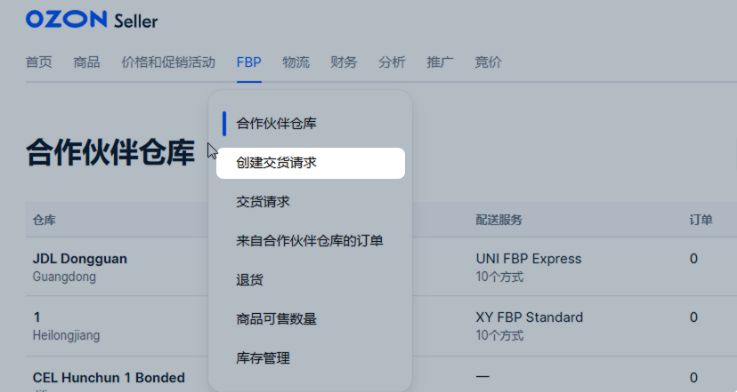
Task: Click order count 0 for XY FBP Standard row
Action: tap(694, 318)
